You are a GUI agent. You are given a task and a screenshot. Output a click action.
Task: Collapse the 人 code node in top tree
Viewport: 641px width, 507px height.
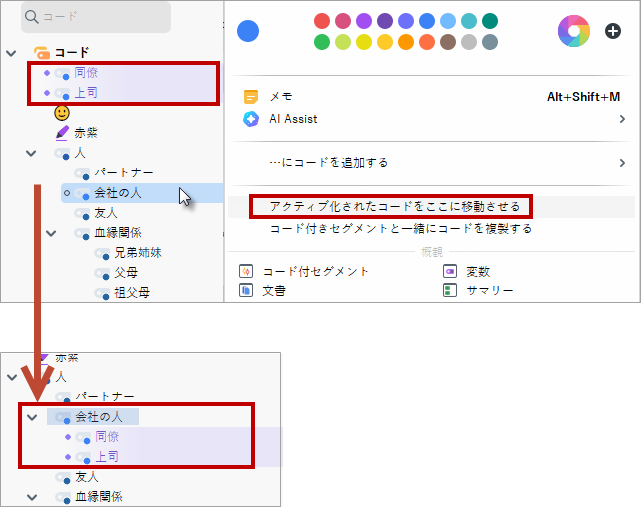[31, 153]
